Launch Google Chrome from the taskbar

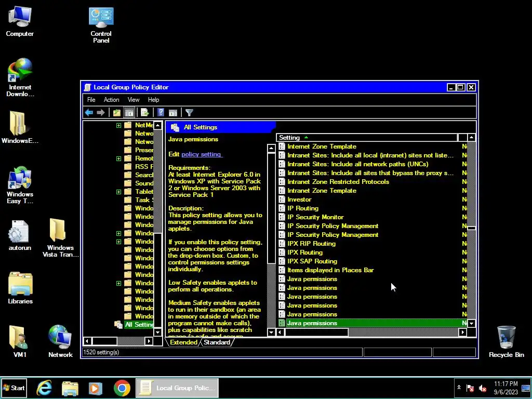coord(122,388)
